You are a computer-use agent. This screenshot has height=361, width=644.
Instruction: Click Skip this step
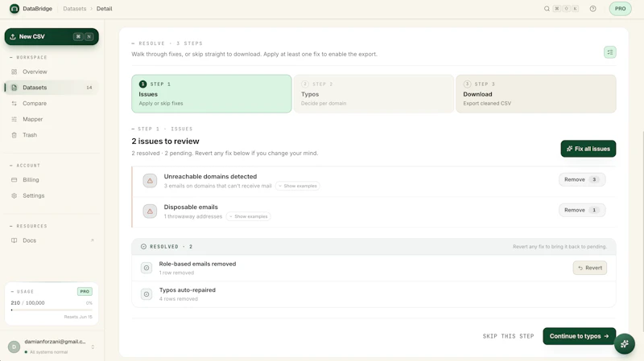click(508, 336)
